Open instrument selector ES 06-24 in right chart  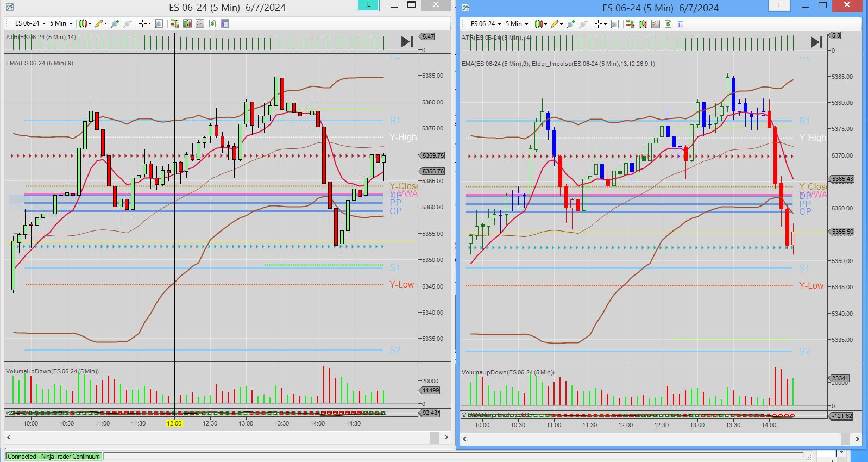(x=486, y=24)
